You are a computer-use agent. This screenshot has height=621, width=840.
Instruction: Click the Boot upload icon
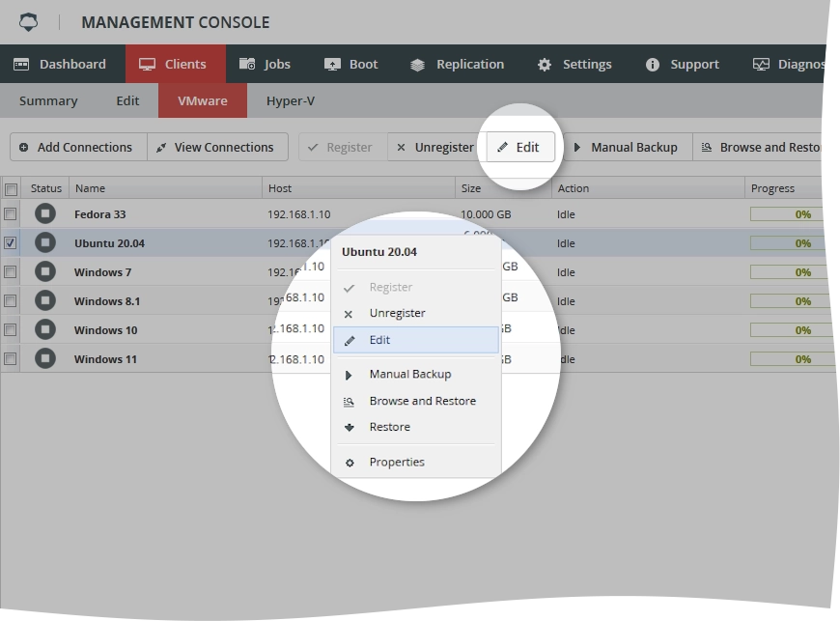pos(332,65)
